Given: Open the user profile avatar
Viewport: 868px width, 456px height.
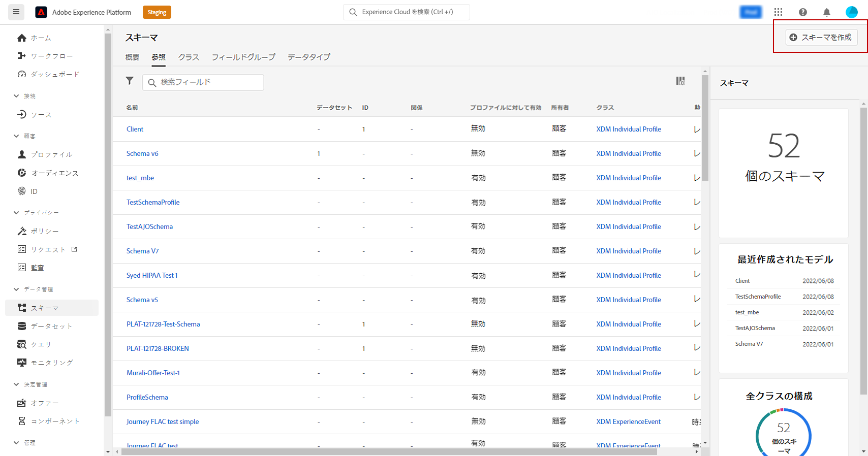Looking at the screenshot, I should coord(852,12).
